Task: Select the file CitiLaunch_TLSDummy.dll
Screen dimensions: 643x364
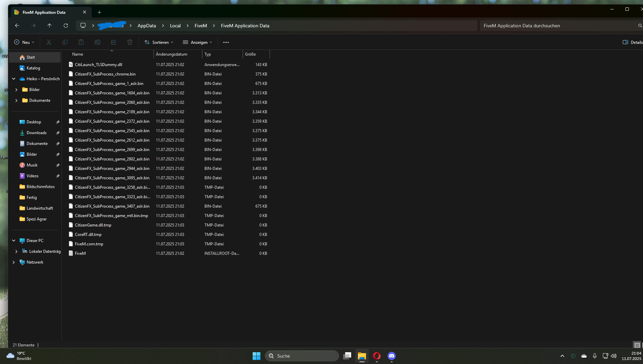Action: pyautogui.click(x=98, y=64)
